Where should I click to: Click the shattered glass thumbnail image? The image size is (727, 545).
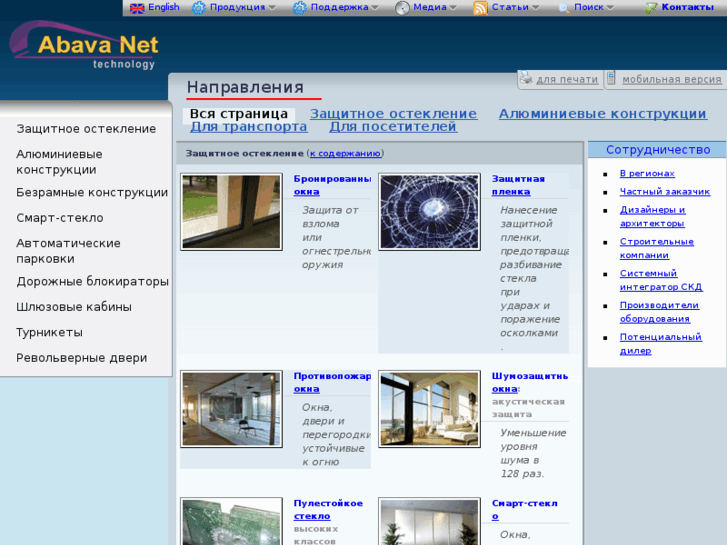click(429, 212)
